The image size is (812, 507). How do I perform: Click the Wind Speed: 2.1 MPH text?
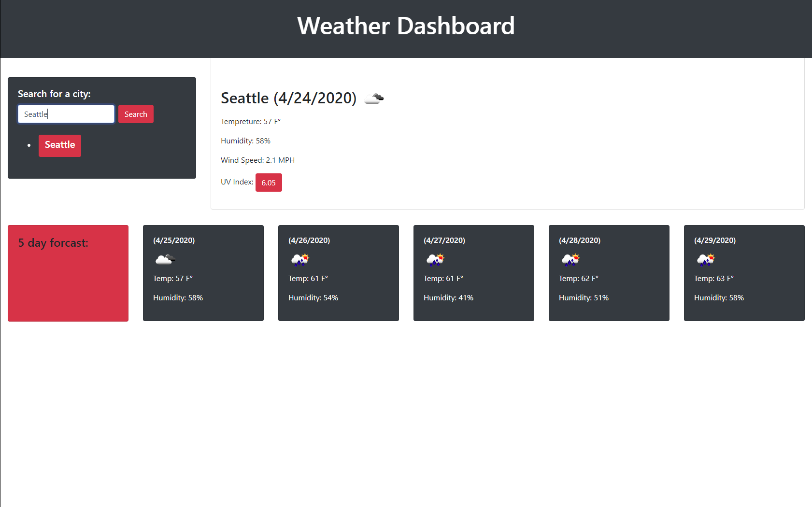[x=257, y=160]
